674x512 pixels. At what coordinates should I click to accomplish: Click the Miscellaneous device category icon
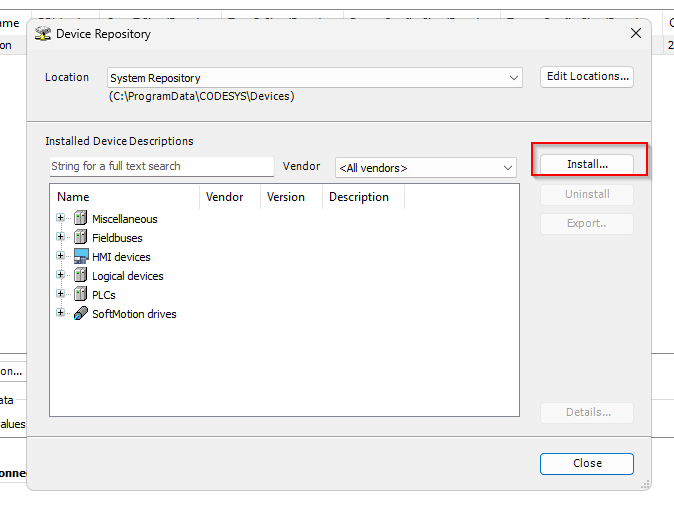point(80,219)
